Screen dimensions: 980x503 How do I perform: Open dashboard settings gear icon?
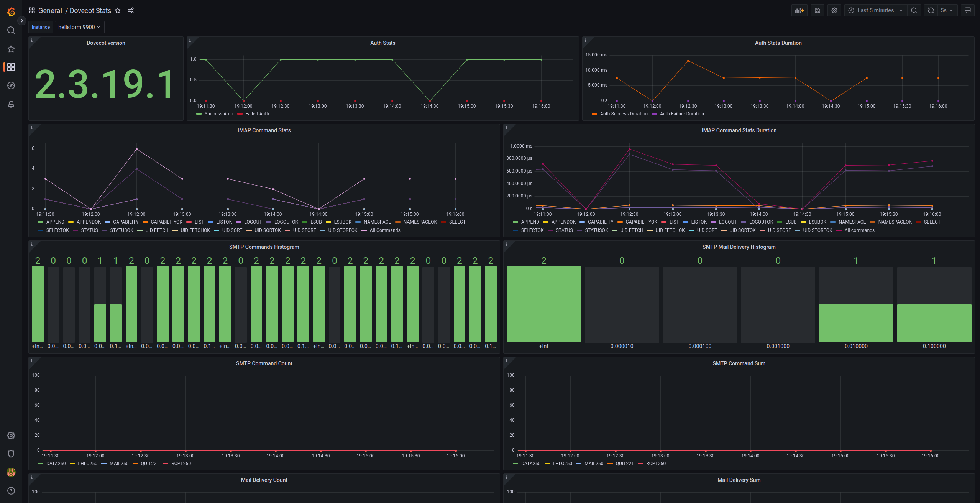click(834, 10)
